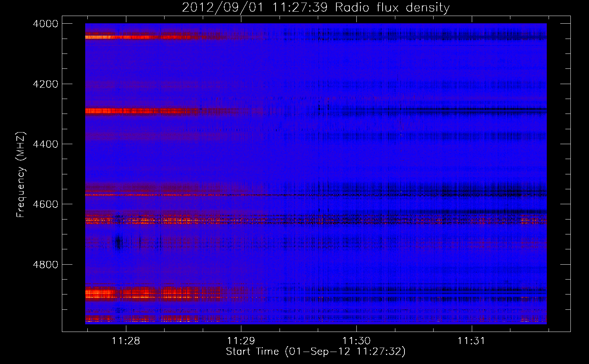Click the '11:29' time axis label
The image size is (589, 364).
(241, 341)
